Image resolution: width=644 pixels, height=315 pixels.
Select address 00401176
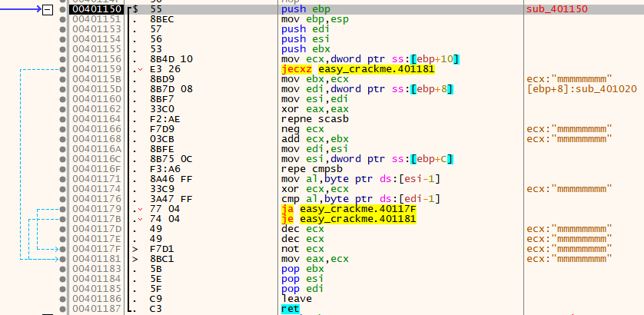(97, 199)
